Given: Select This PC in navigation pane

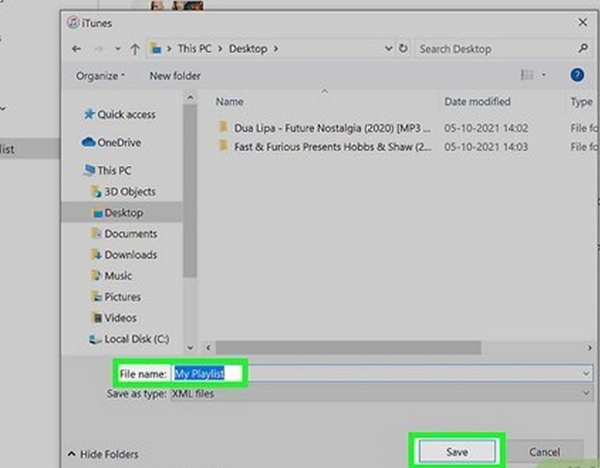Looking at the screenshot, I should point(108,170).
